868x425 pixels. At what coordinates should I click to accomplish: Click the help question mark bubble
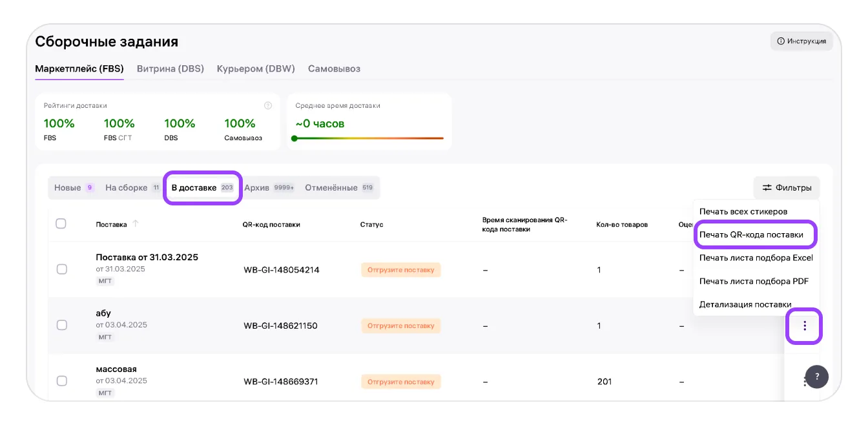[x=816, y=376]
